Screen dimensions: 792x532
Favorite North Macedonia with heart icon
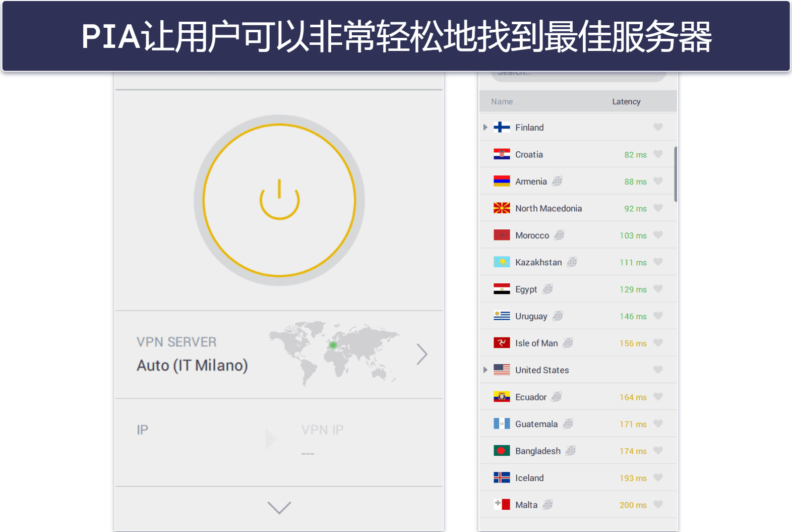click(x=658, y=208)
